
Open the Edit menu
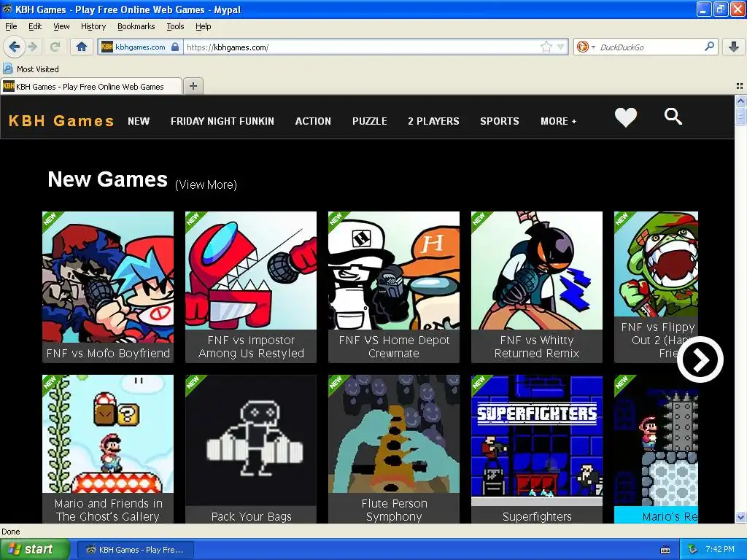click(x=35, y=26)
